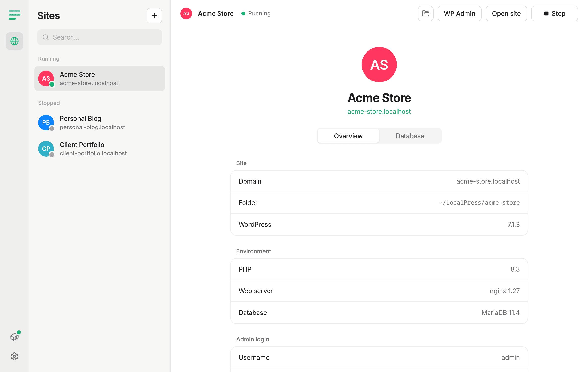Open site folder via folder icon

(426, 13)
